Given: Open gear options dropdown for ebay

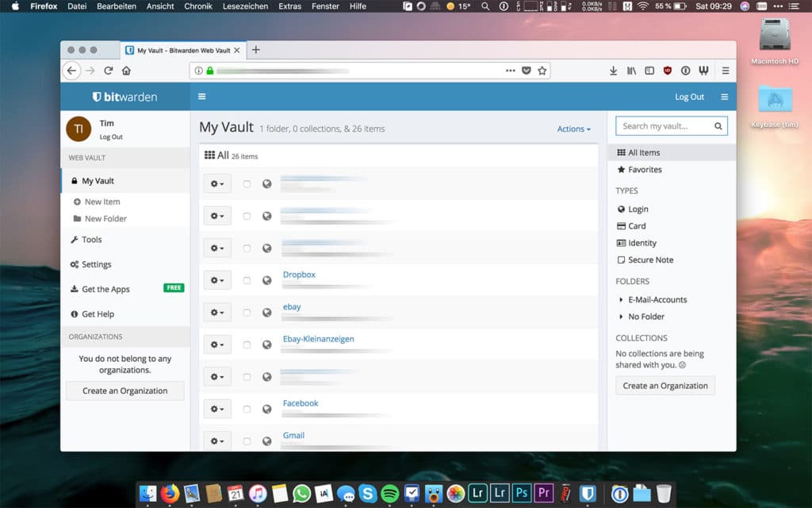Looking at the screenshot, I should coord(217,313).
